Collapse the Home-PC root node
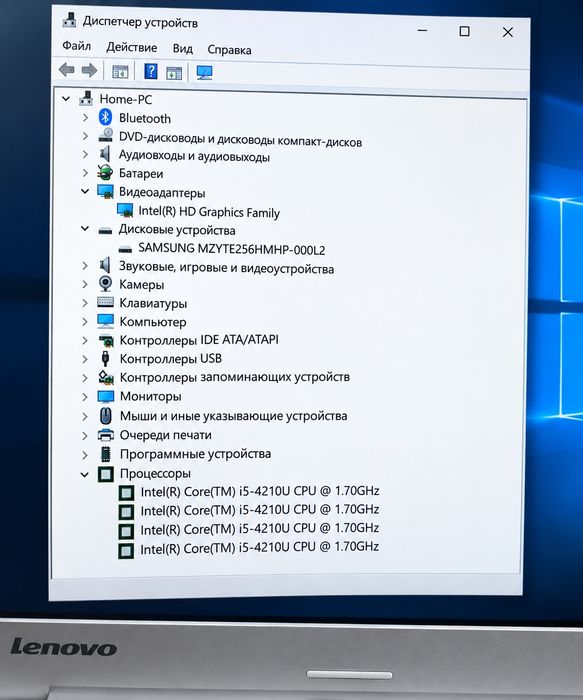 [x=66, y=98]
